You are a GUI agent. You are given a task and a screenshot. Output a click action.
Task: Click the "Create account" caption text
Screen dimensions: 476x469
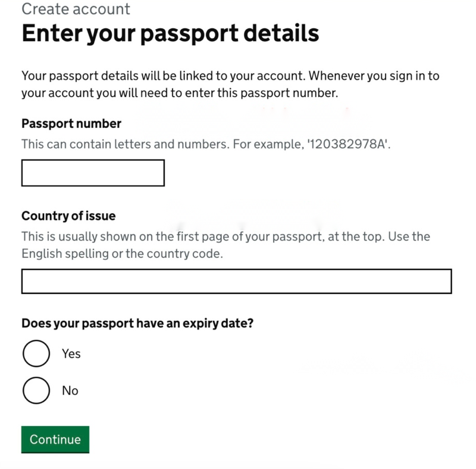click(x=76, y=9)
